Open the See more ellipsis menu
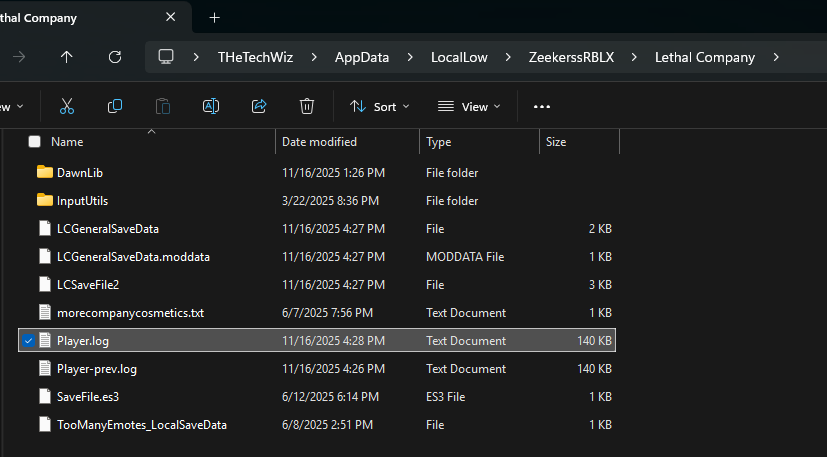Image resolution: width=827 pixels, height=457 pixels. 542,106
